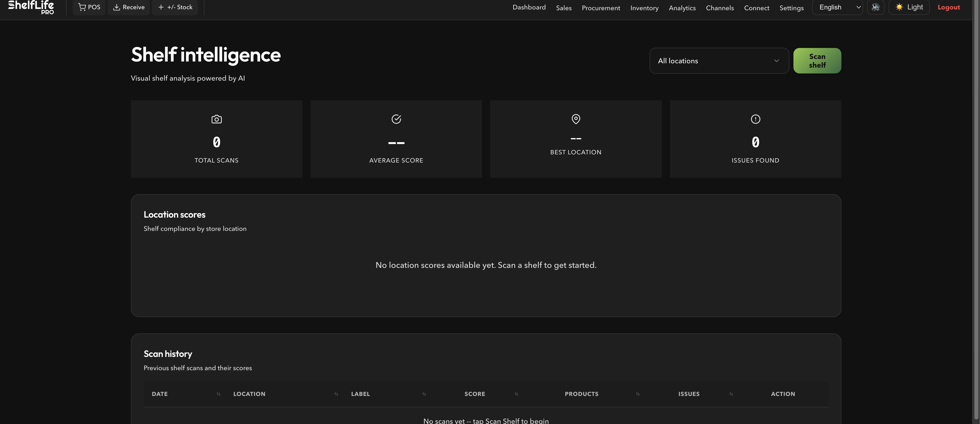Click the Receive download icon
Image resolution: width=980 pixels, height=424 pixels.
click(116, 7)
